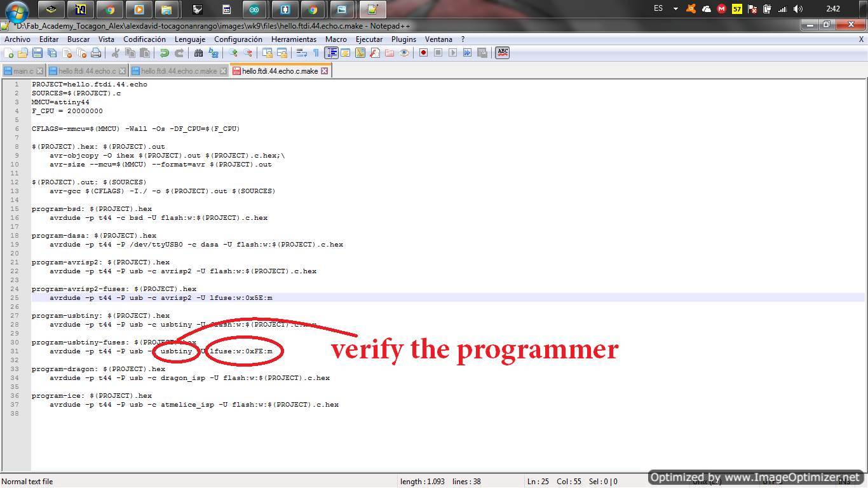868x488 pixels.
Task: Toggle synchronize horizontal scrolling icon
Action: tap(282, 53)
